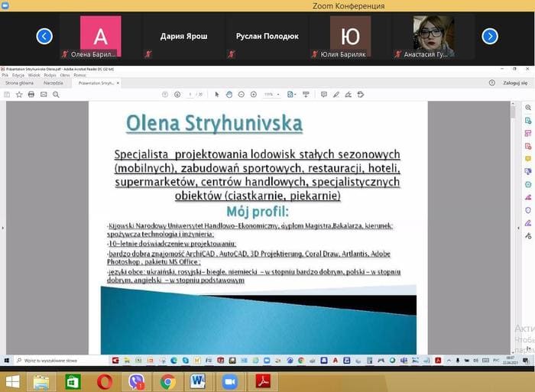Open Microsoft Store from taskbar

pyautogui.click(x=73, y=381)
